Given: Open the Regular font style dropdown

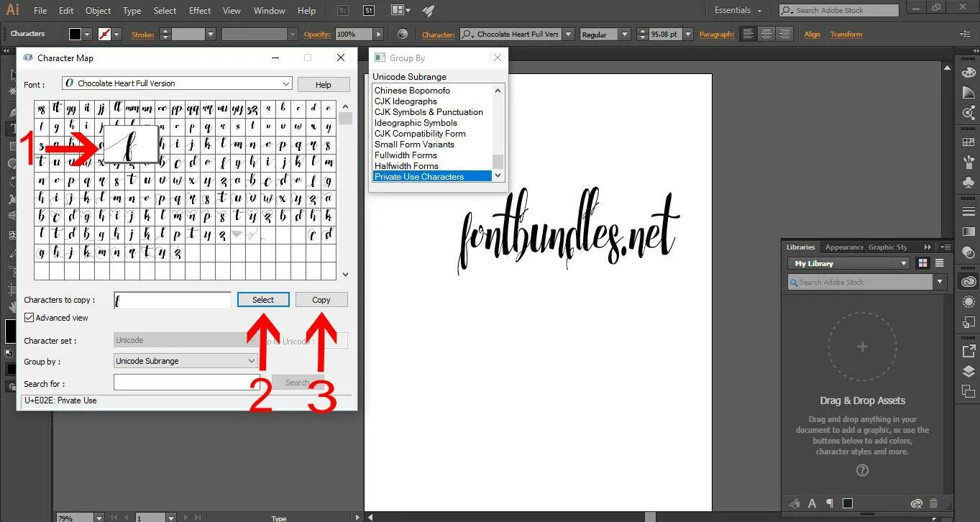Looking at the screenshot, I should [x=624, y=35].
